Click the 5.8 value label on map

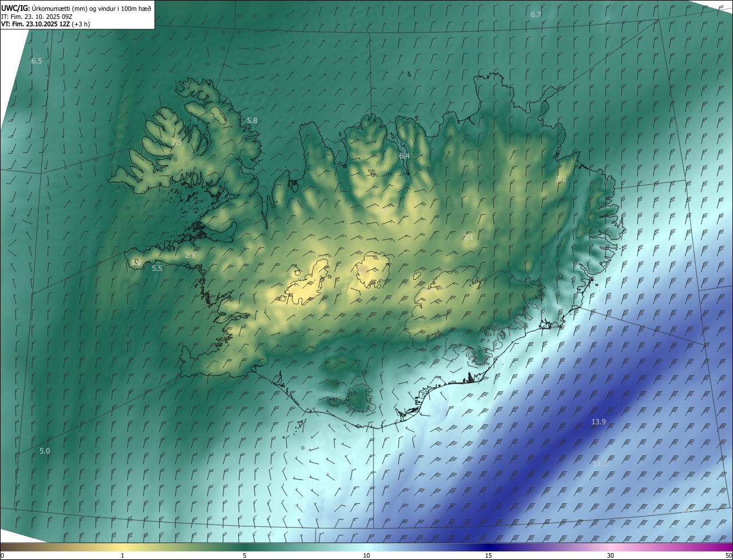click(x=252, y=121)
